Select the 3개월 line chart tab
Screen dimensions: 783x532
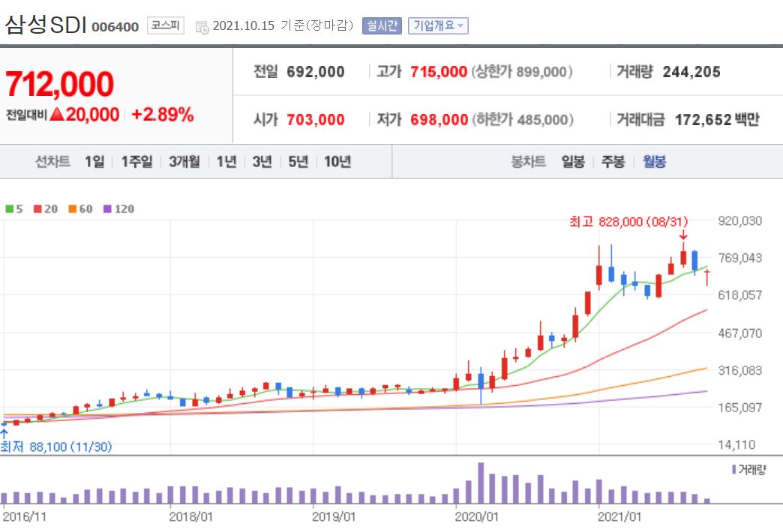click(184, 162)
